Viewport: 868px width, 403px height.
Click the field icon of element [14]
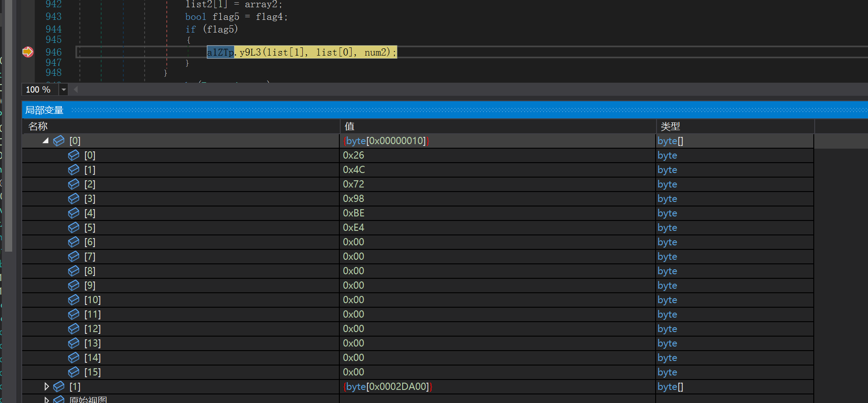[74, 357]
